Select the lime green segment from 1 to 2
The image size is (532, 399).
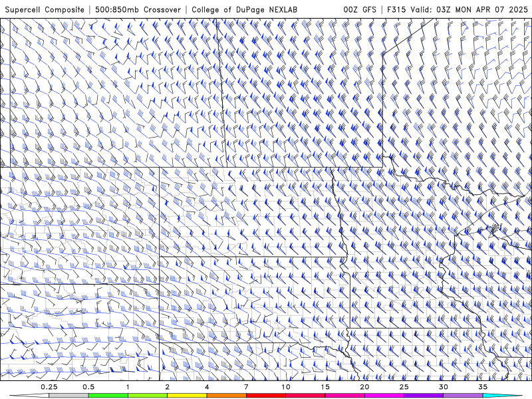point(148,396)
